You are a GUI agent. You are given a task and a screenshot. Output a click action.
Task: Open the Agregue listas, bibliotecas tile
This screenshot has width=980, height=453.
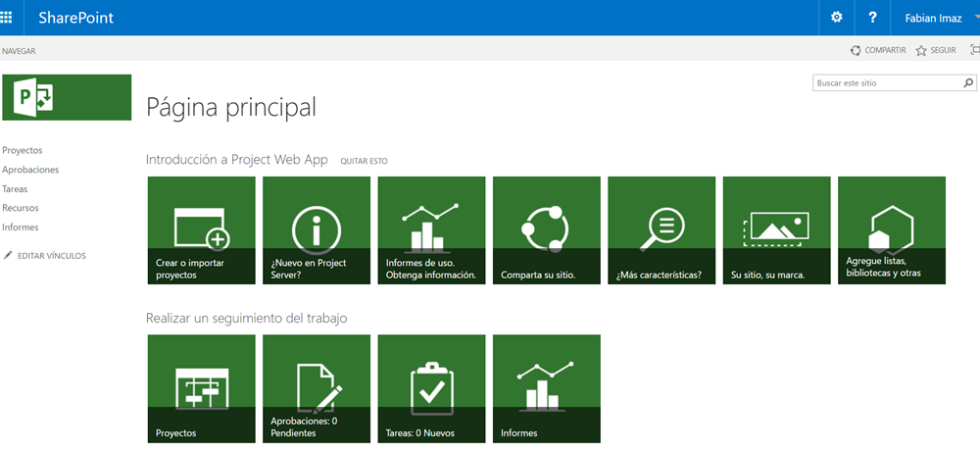pos(892,230)
